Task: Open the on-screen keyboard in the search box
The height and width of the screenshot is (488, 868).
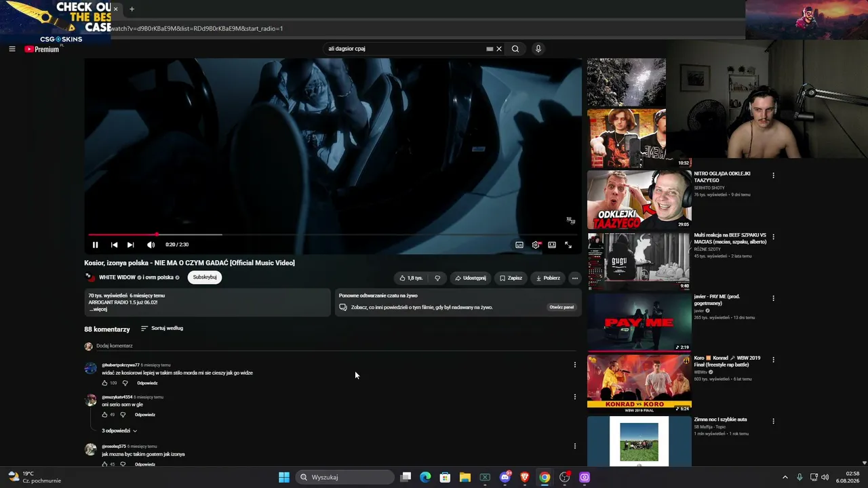Action: (x=490, y=49)
